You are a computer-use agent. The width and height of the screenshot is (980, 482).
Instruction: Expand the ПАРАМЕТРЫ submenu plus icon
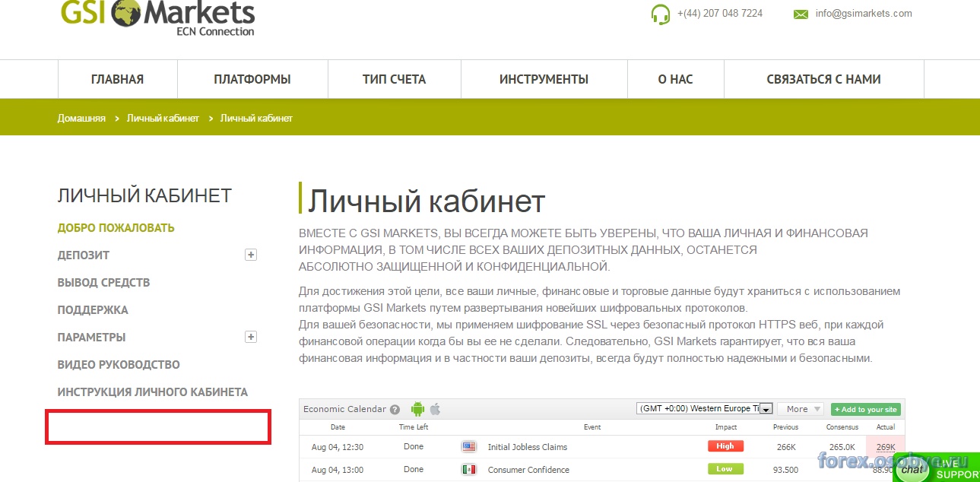[251, 337]
